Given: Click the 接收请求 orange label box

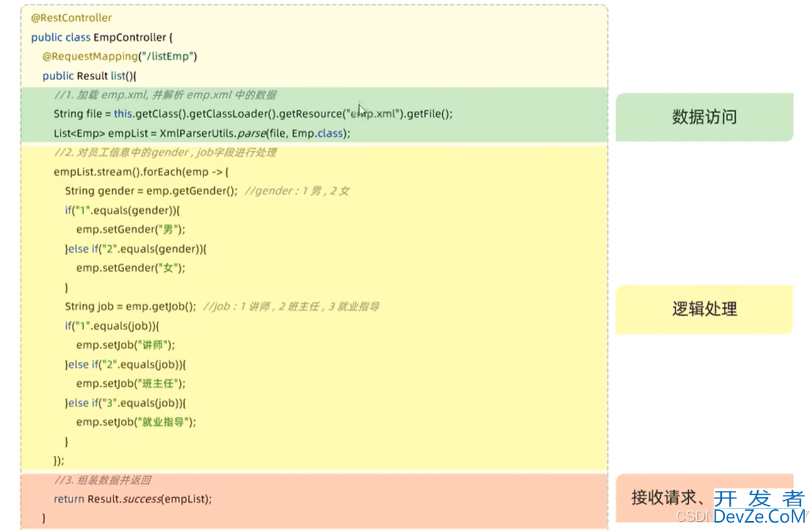Looking at the screenshot, I should 704,498.
